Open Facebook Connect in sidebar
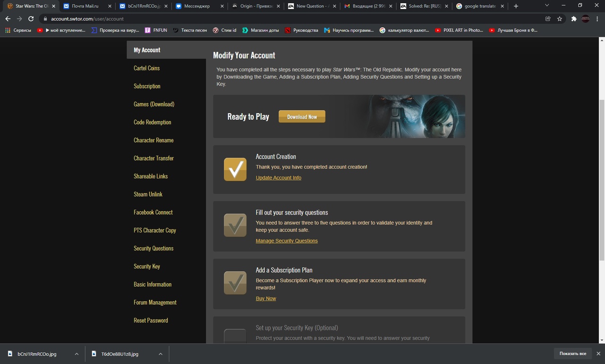This screenshot has height=364, width=605. tap(153, 212)
